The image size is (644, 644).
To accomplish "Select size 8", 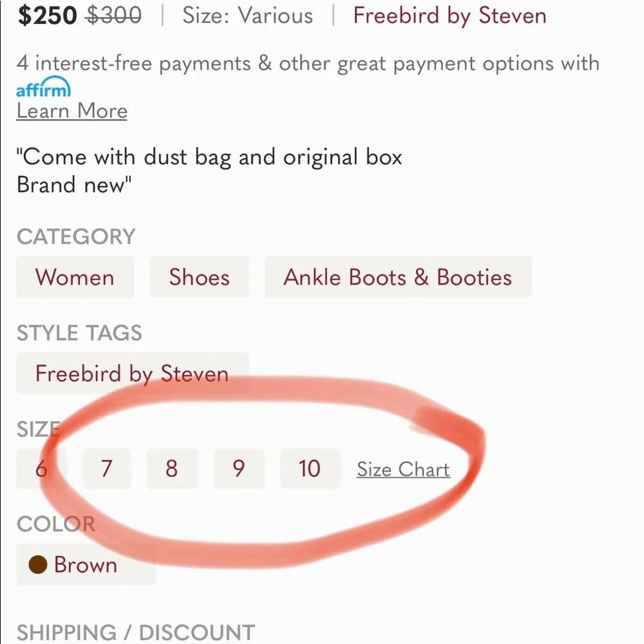I will click(x=171, y=469).
